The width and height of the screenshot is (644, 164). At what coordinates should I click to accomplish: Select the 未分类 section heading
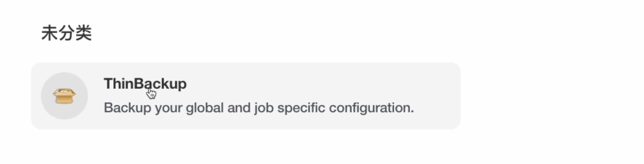(x=67, y=33)
